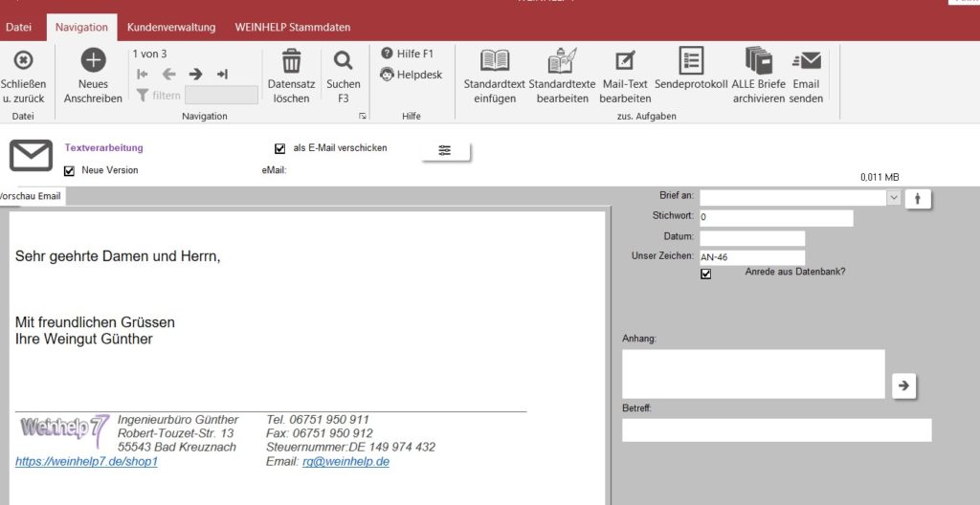The width and height of the screenshot is (980, 505).
Task: Delete record with Datensatz löschen trash icon
Action: pos(291,61)
